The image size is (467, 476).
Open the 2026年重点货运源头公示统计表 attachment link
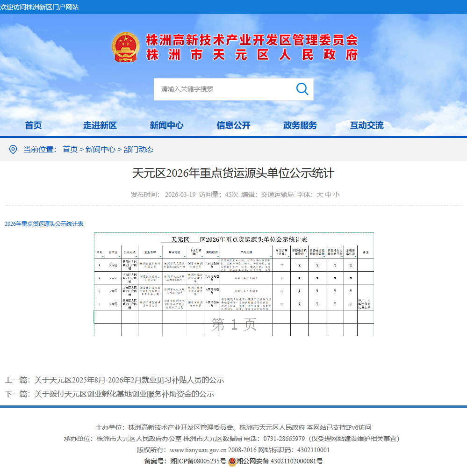click(x=44, y=224)
